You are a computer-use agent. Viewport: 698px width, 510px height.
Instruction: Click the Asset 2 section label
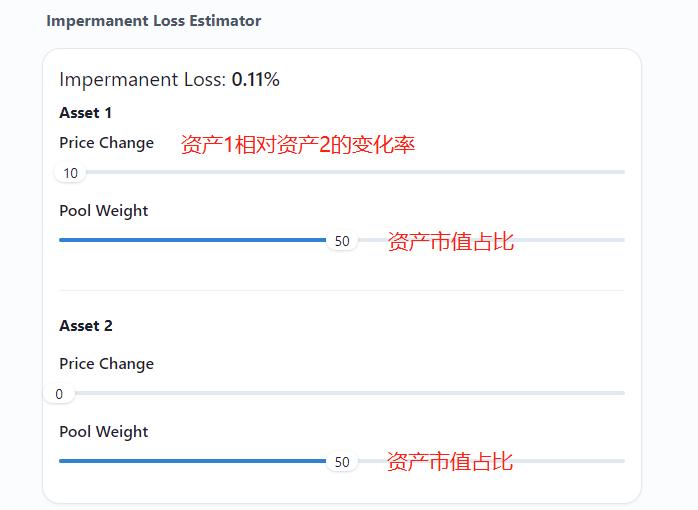coord(86,326)
